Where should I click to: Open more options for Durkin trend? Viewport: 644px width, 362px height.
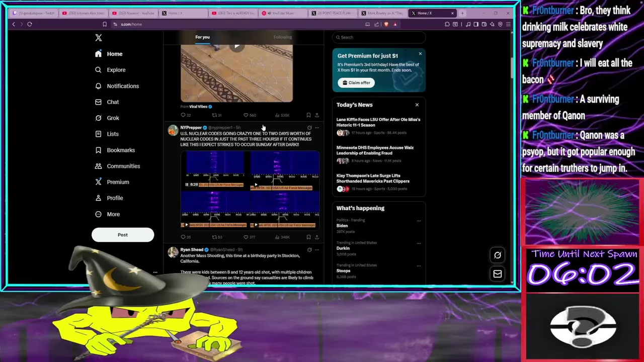point(419,243)
